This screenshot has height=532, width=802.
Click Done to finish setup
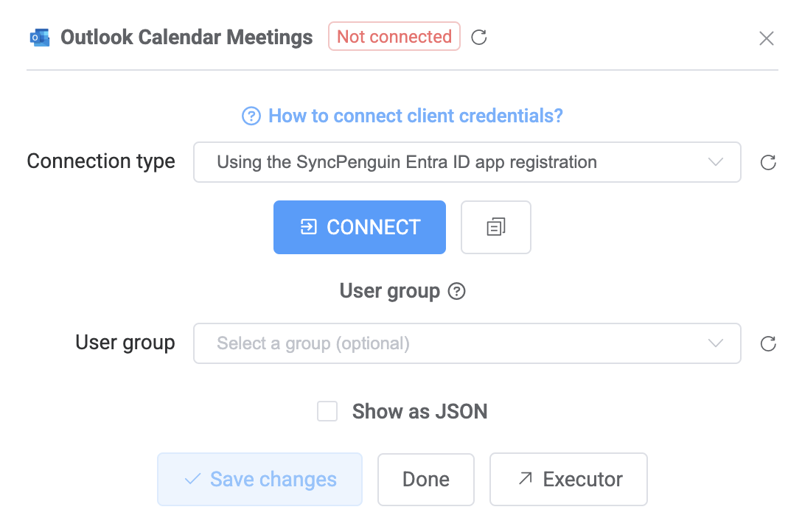click(x=425, y=479)
